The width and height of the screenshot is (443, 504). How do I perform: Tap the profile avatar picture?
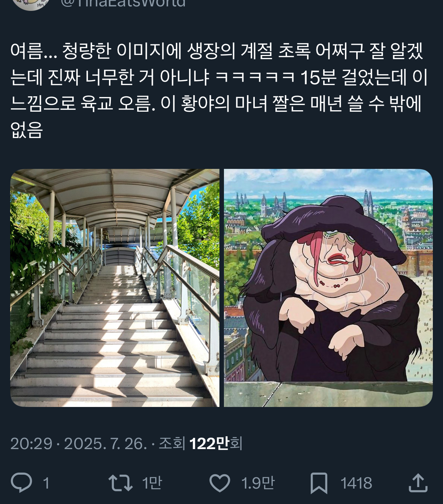click(x=31, y=4)
